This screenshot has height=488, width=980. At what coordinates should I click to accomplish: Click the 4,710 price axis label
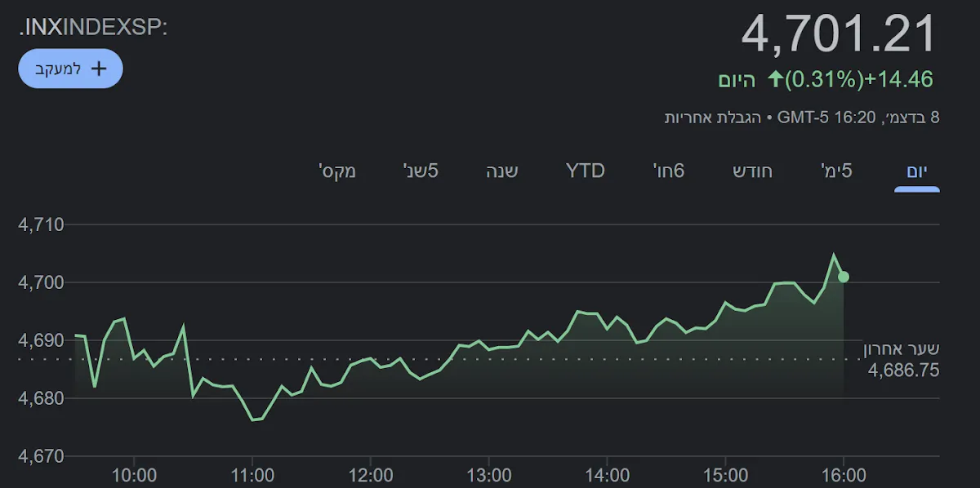click(40, 224)
